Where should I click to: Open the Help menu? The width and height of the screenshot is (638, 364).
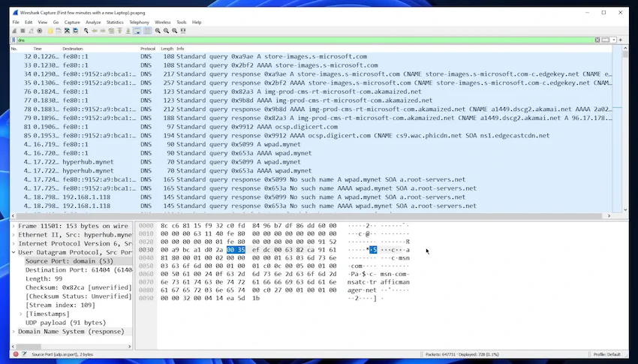[197, 23]
